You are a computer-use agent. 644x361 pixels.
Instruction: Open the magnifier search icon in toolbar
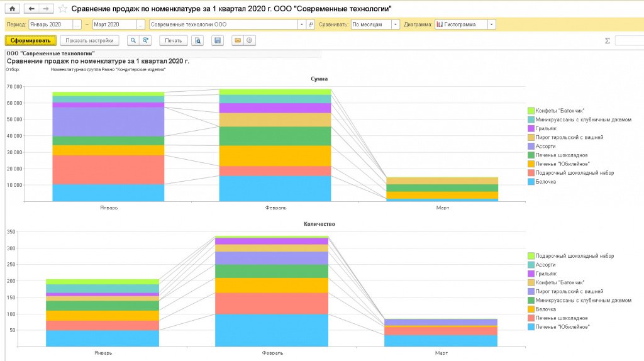(133, 40)
